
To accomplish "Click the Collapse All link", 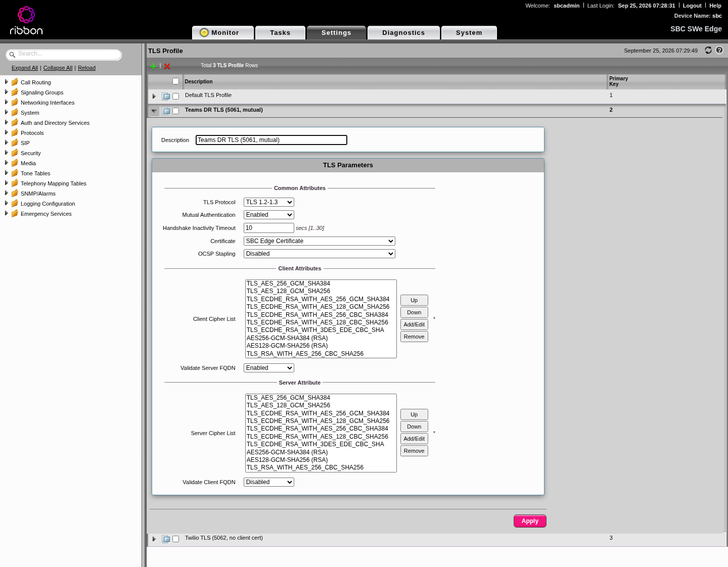I will 58,68.
